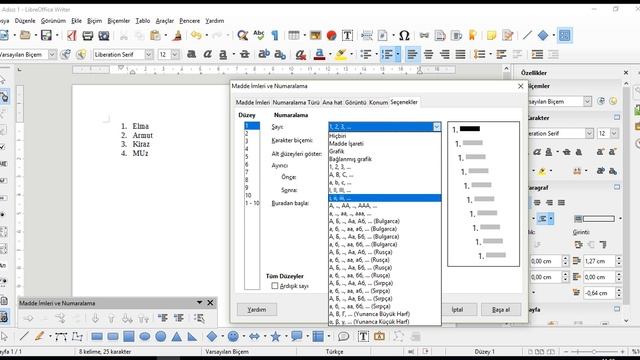Switch to Konum tab

click(378, 102)
